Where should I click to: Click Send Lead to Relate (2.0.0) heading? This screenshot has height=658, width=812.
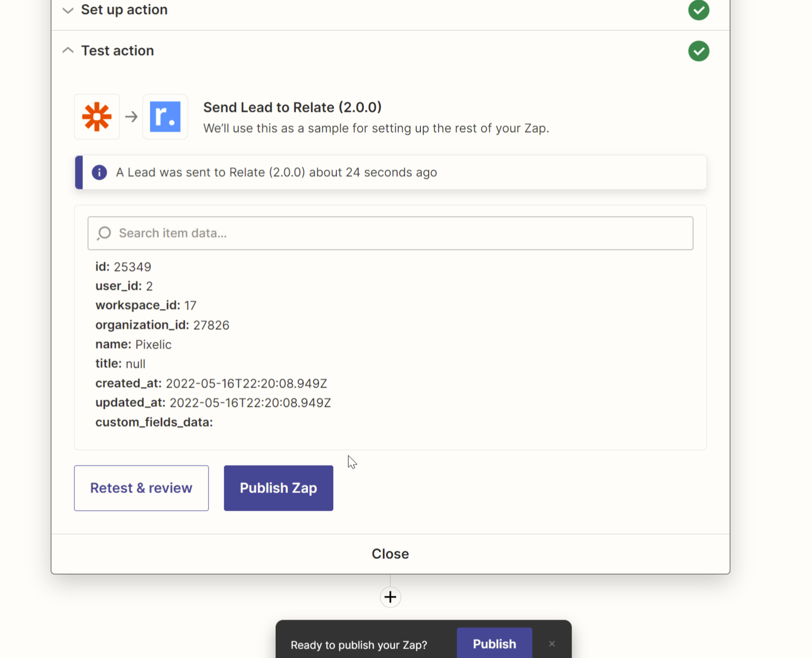coord(292,107)
